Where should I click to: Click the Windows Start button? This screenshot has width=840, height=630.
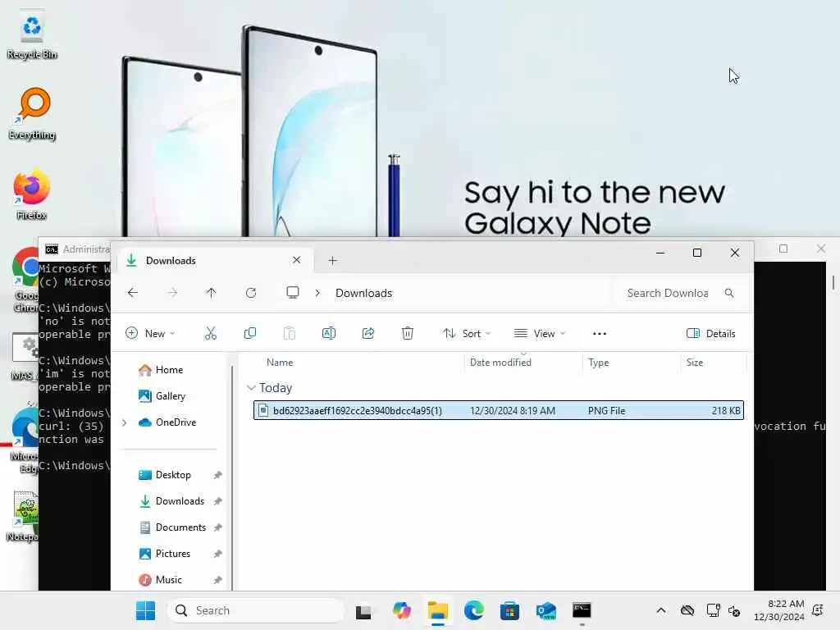click(x=145, y=610)
